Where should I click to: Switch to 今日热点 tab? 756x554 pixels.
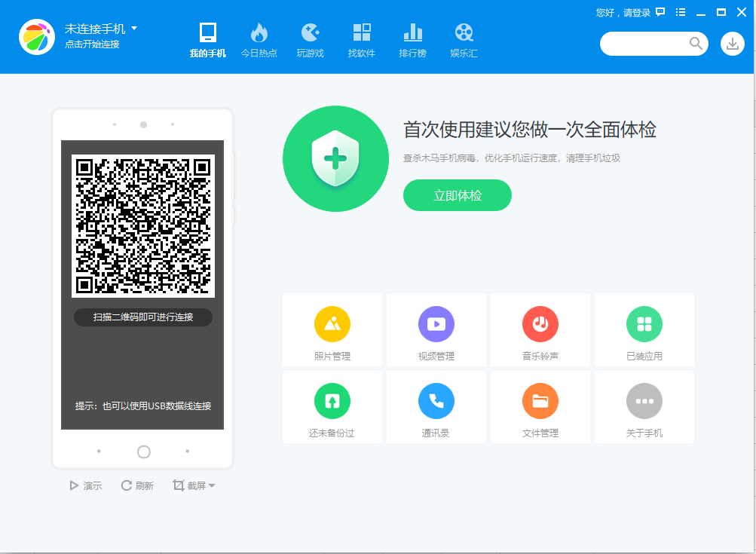[259, 41]
